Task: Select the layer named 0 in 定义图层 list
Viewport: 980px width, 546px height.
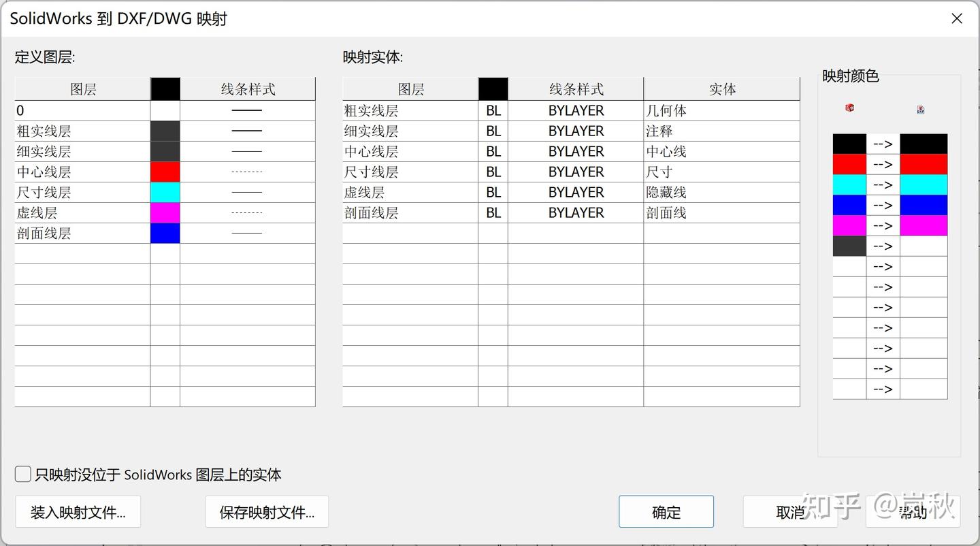Action: click(82, 110)
